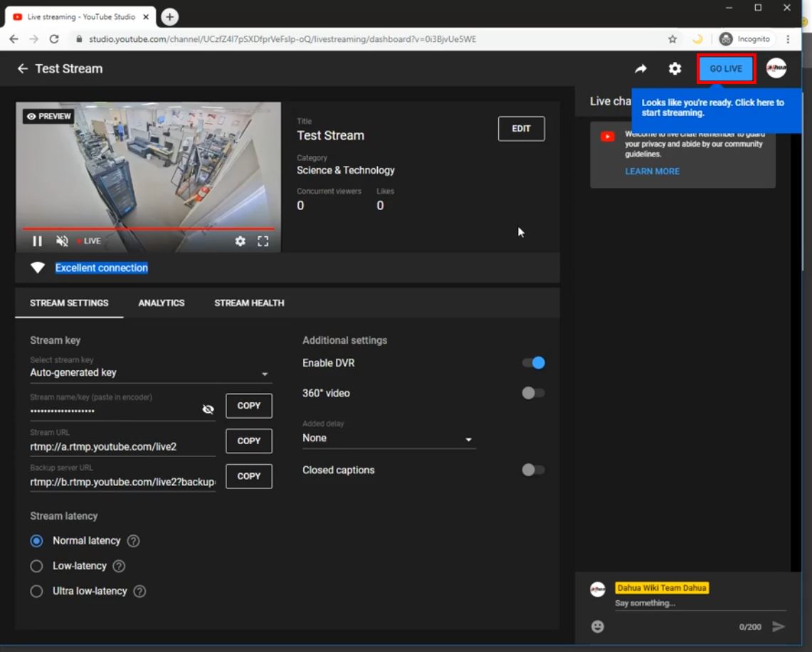Open stream settings gear icon in header
The width and height of the screenshot is (812, 652).
(x=675, y=69)
